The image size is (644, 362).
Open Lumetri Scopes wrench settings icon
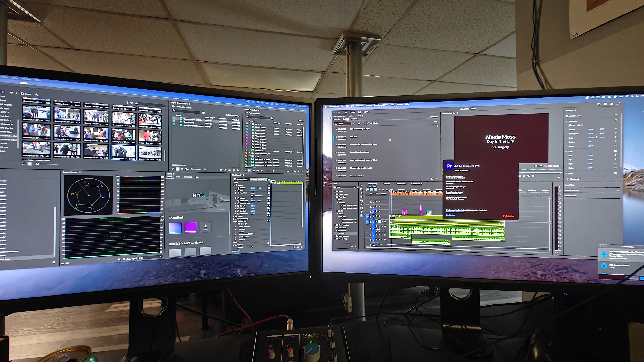point(119,260)
